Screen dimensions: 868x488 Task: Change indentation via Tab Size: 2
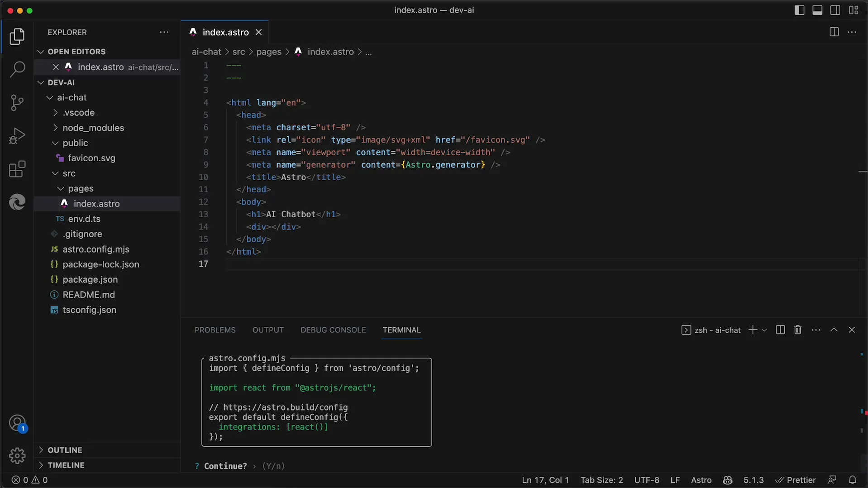click(x=601, y=480)
